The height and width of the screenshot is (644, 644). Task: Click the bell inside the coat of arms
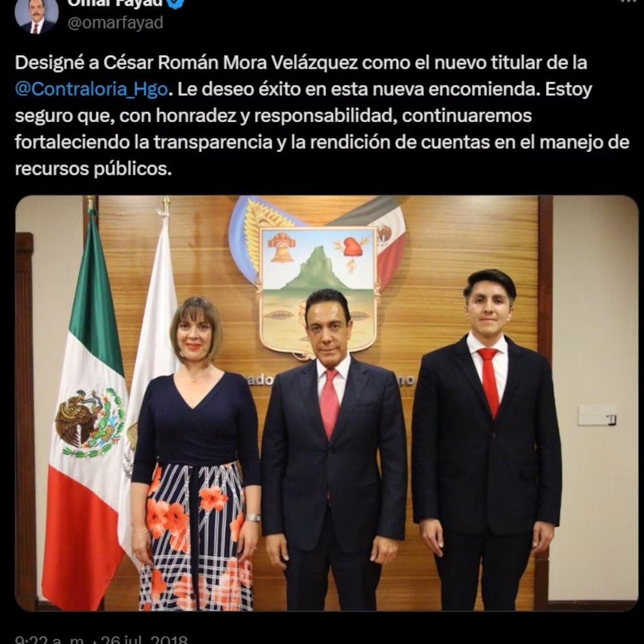click(282, 247)
